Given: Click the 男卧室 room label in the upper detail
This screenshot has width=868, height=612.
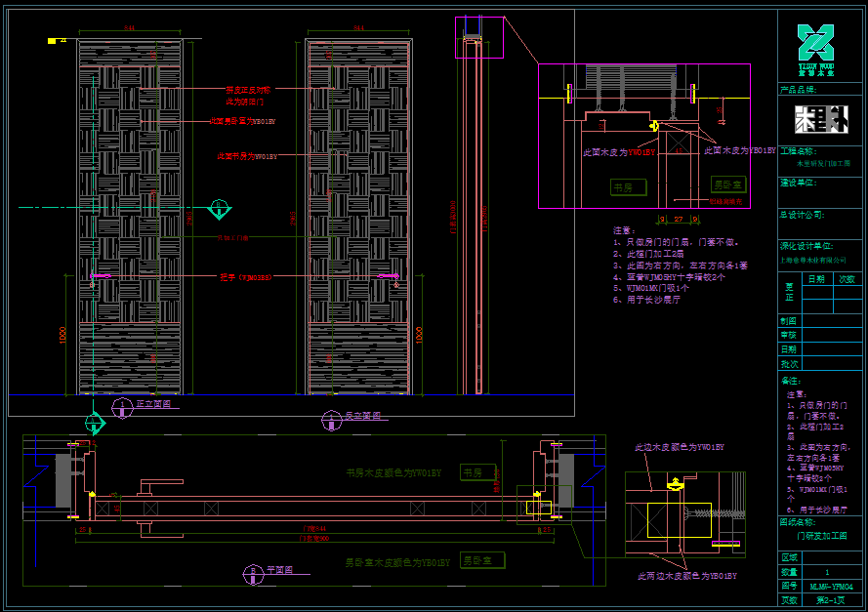Looking at the screenshot, I should coord(726,184).
